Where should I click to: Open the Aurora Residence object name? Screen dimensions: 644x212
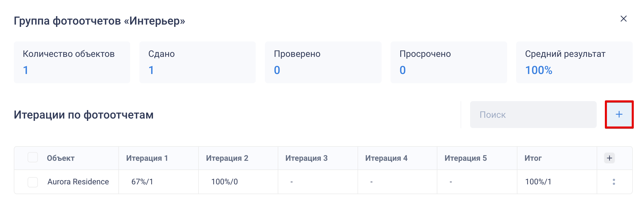pyautogui.click(x=78, y=182)
